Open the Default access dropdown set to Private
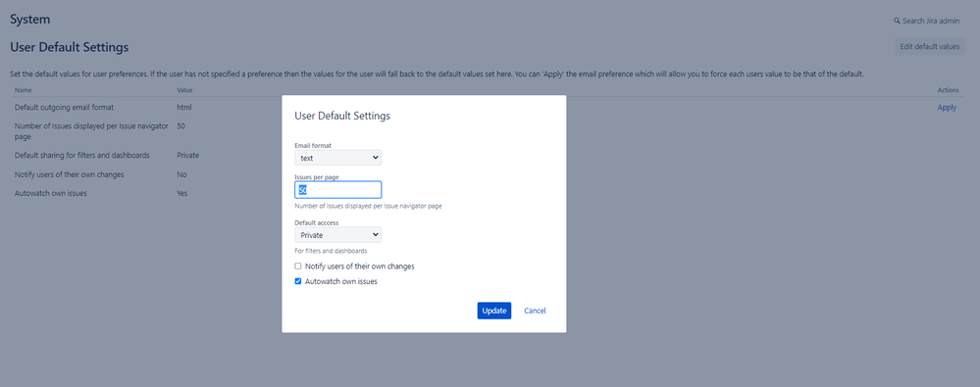This screenshot has width=980, height=387. [x=337, y=235]
